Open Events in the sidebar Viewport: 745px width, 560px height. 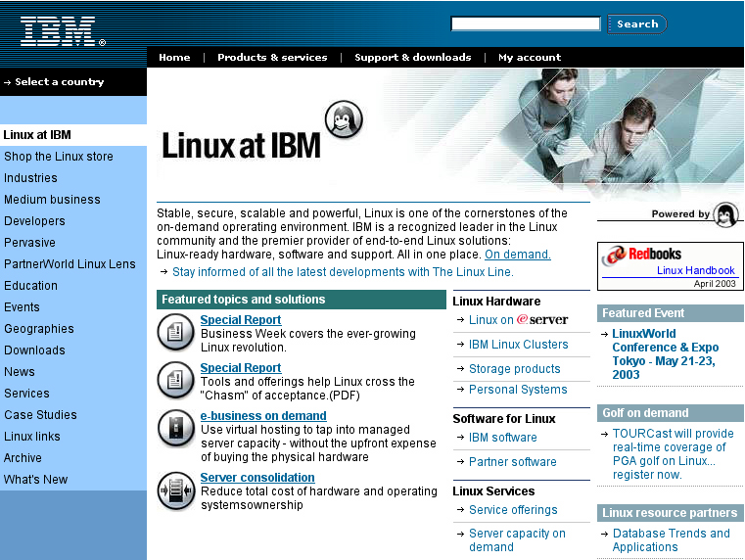tap(22, 306)
